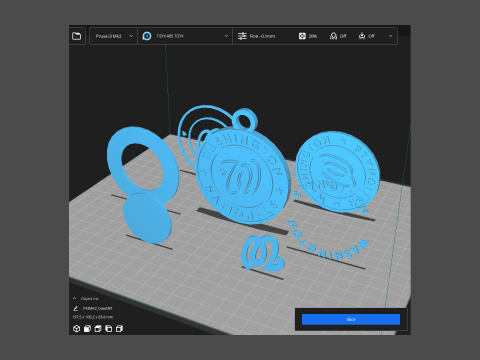Select the curly W logo model
The height and width of the screenshot is (360, 480).
pos(262,253)
